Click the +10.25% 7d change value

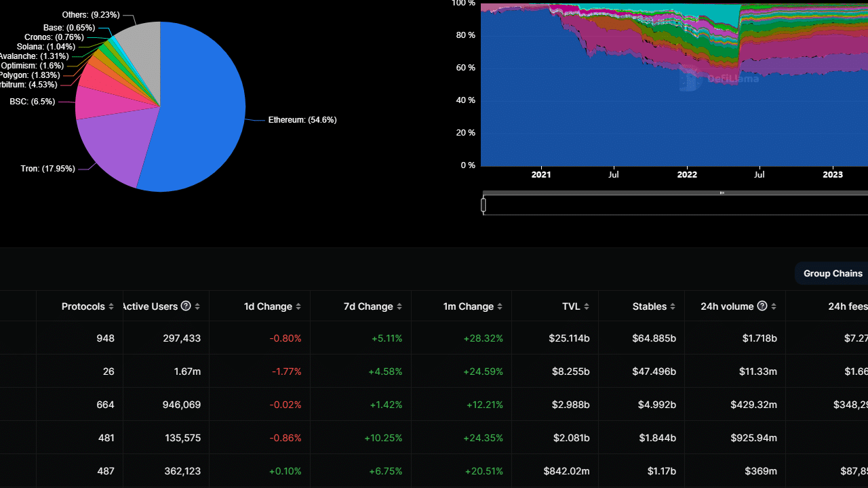pyautogui.click(x=383, y=438)
